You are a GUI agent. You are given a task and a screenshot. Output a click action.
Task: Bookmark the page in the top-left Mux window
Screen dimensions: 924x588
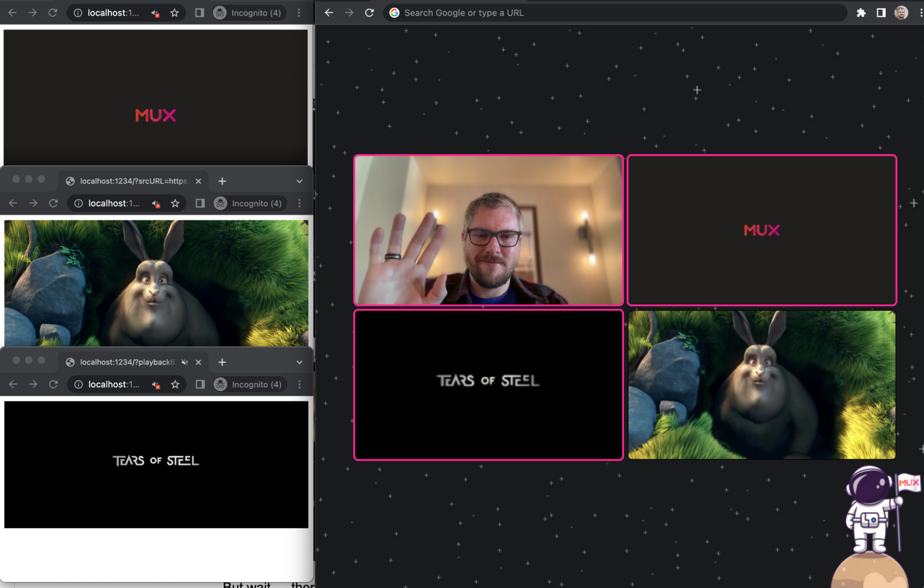tap(175, 13)
